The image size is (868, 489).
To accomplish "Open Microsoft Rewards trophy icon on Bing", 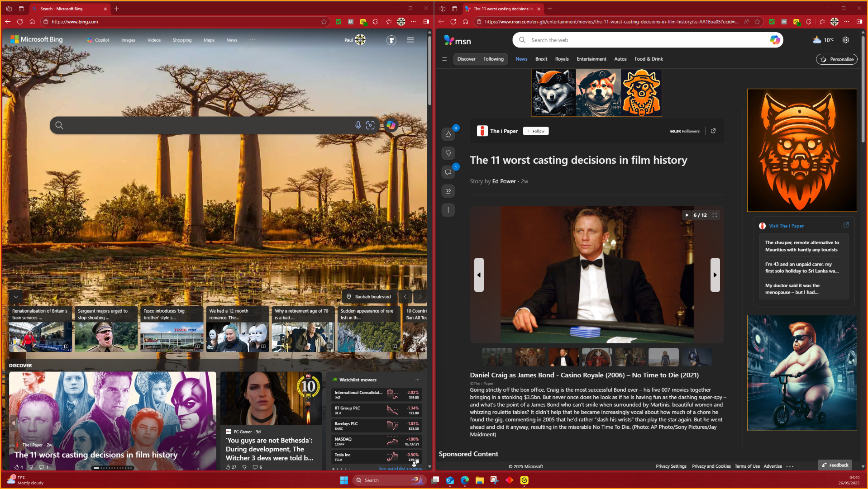I will click(x=391, y=40).
